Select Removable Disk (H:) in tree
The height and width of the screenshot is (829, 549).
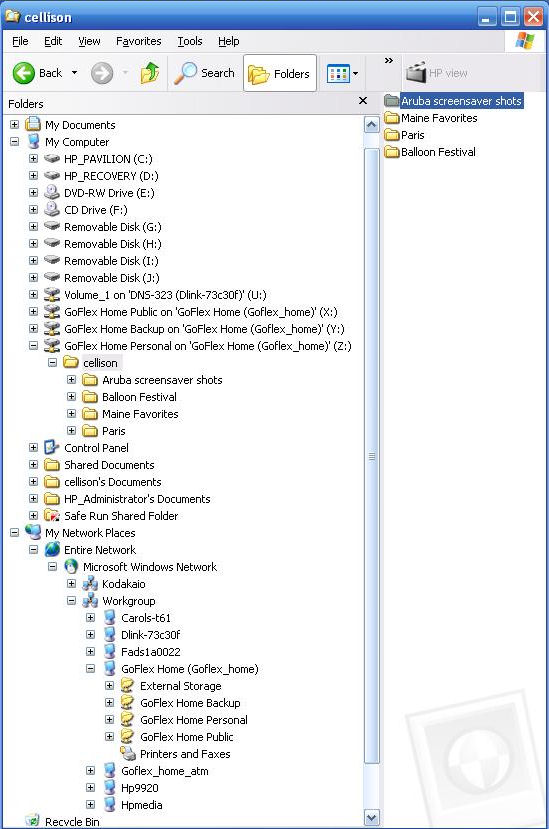click(x=113, y=244)
